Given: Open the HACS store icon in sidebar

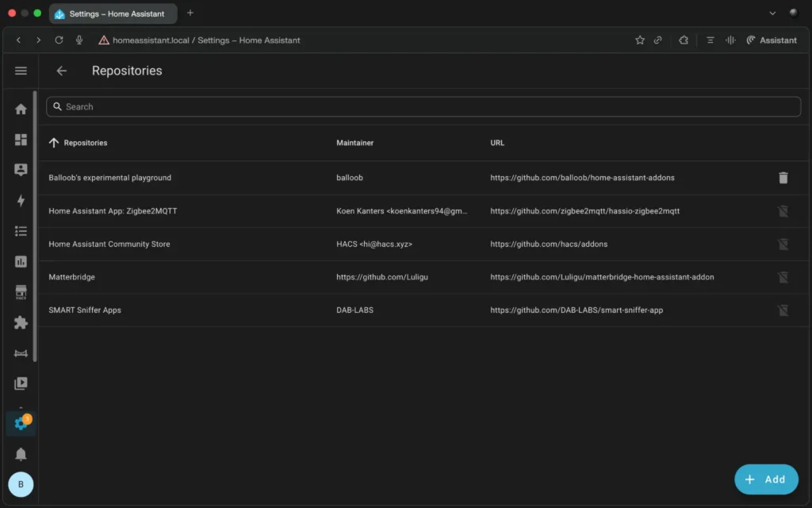Looking at the screenshot, I should pos(21,292).
